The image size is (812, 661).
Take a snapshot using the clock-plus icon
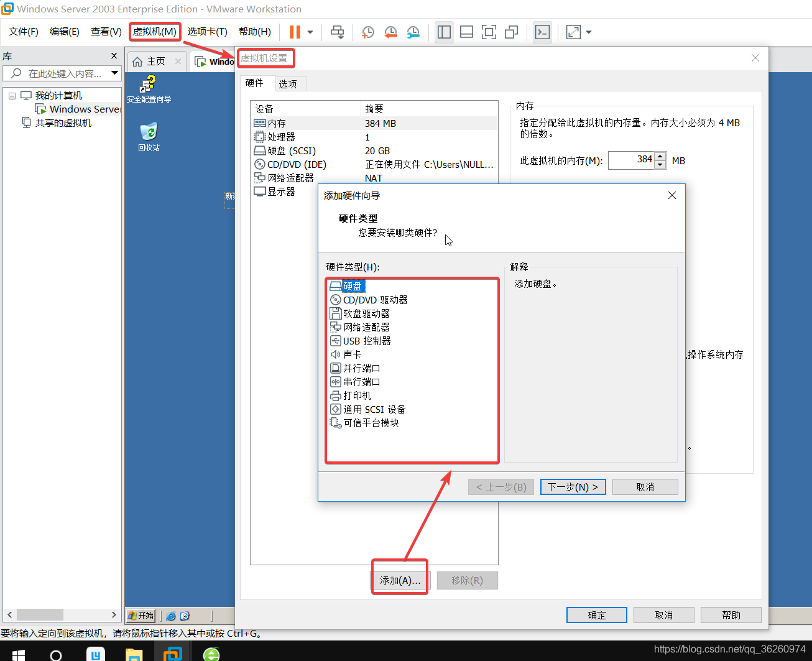[368, 32]
